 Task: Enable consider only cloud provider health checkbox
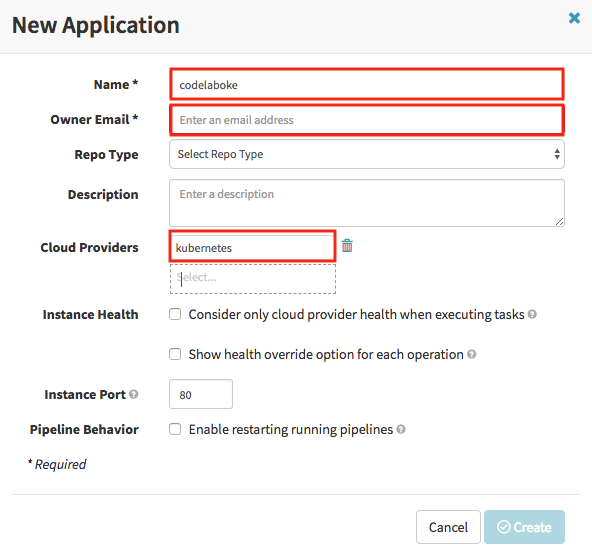point(175,314)
